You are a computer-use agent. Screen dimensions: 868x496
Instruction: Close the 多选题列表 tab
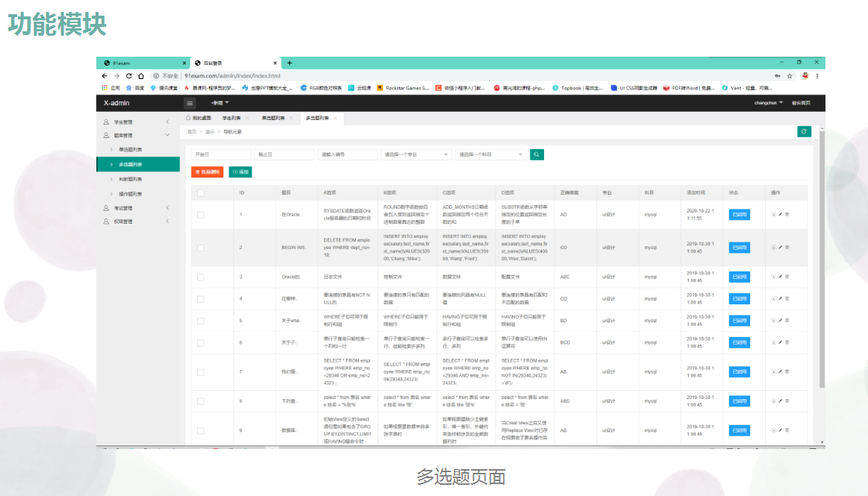[335, 118]
